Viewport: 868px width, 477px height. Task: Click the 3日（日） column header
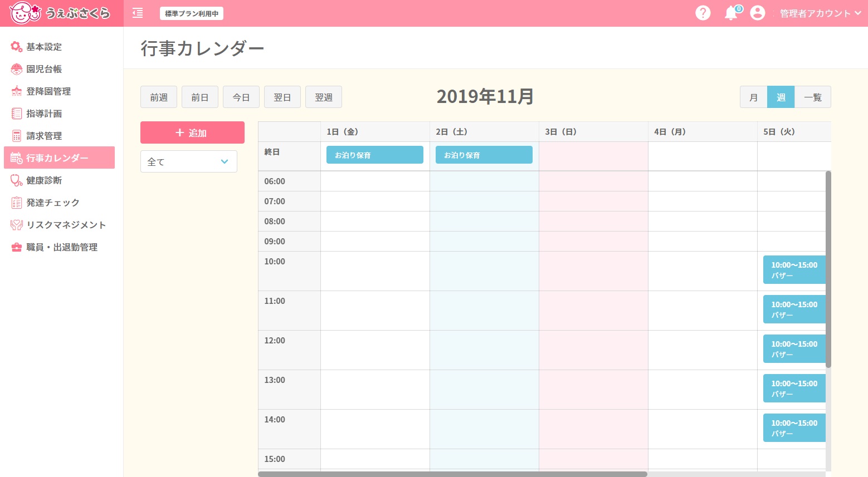(593, 132)
